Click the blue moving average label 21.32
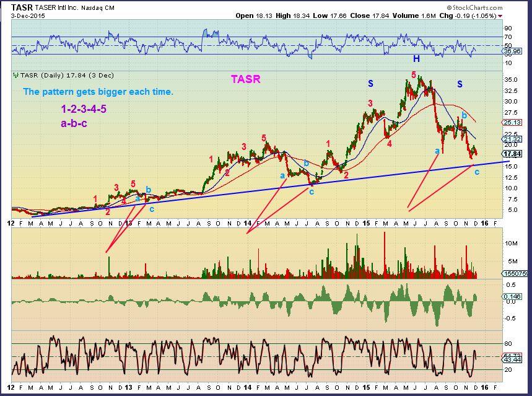The image size is (532, 396). tap(512, 139)
